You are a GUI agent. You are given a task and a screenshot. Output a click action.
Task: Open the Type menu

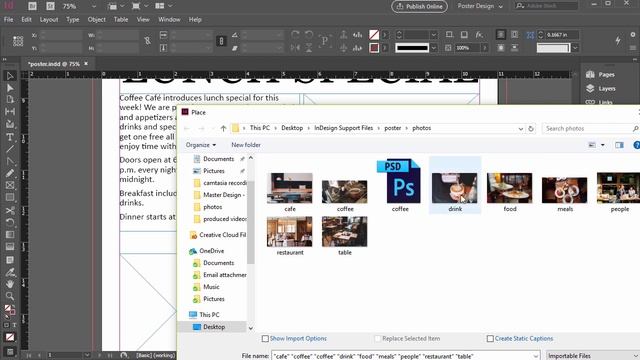73,20
